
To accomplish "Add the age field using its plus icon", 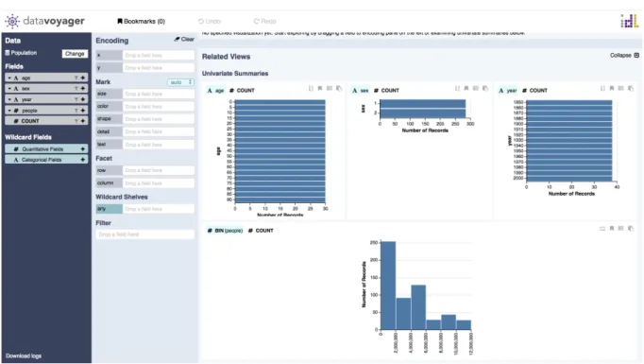I will click(83, 78).
